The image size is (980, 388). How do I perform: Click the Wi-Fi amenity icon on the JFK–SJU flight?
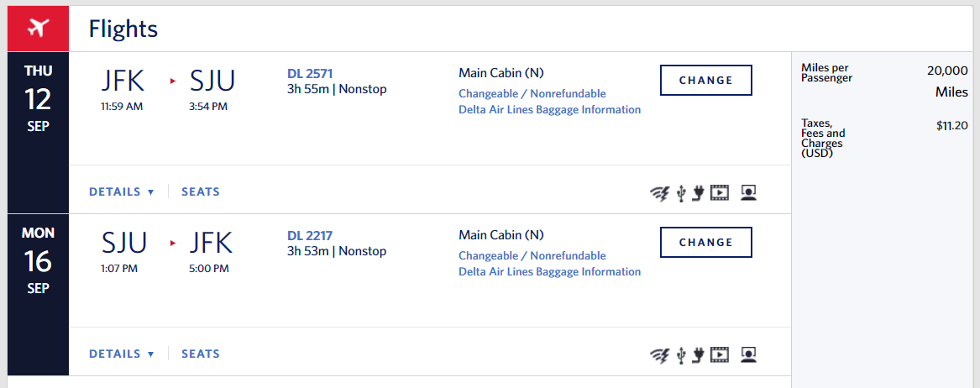(x=660, y=193)
